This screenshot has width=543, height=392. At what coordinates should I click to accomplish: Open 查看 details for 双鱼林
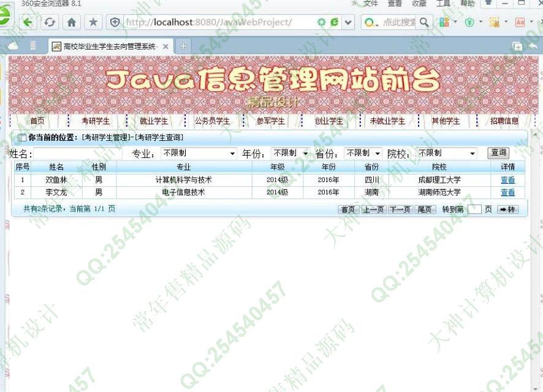(507, 180)
